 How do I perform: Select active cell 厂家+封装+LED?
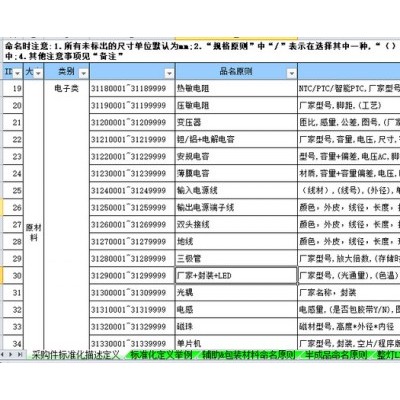236,275
